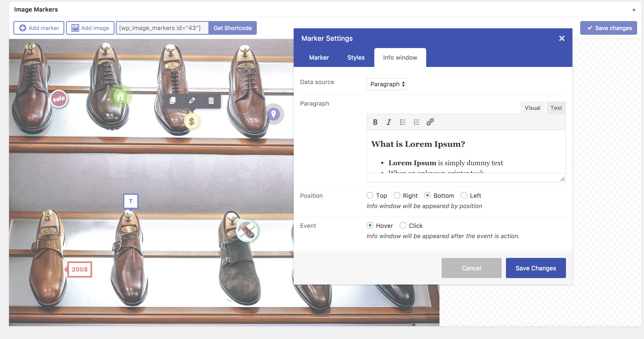Click the hyperlink insert icon
The width and height of the screenshot is (644, 339).
coord(430,122)
